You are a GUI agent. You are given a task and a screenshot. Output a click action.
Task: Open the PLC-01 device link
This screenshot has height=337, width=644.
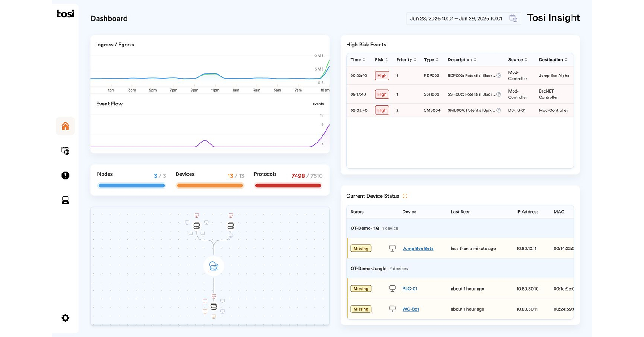(x=410, y=288)
